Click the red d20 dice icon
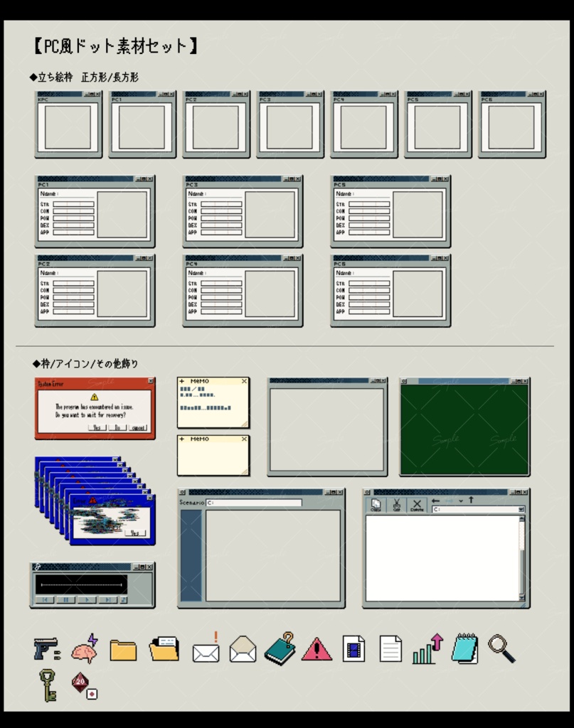 82,682
